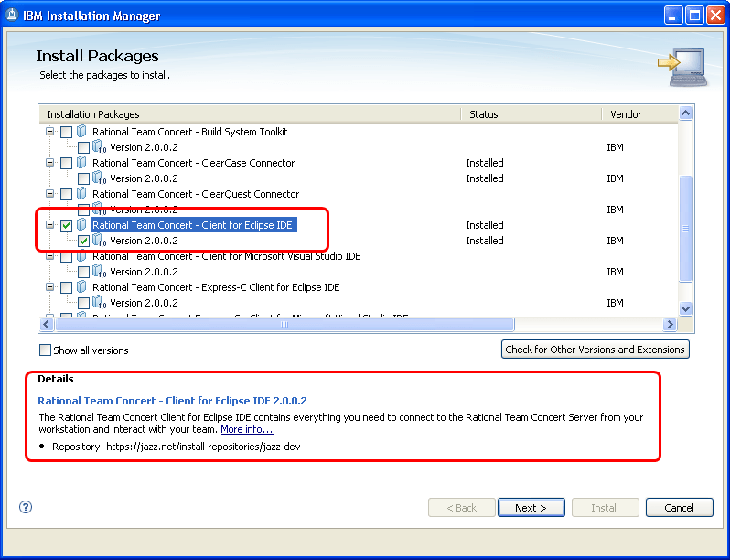This screenshot has width=730, height=560.
Task: Click the Express-C Client for Eclipse package icon
Action: [x=82, y=287]
